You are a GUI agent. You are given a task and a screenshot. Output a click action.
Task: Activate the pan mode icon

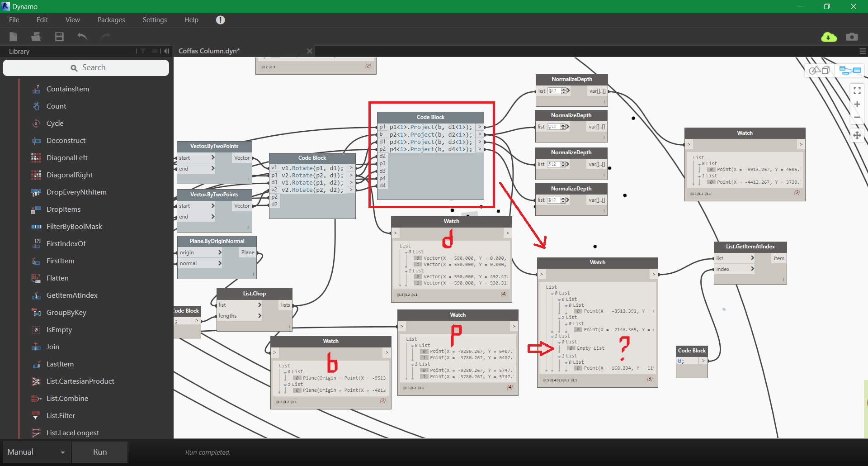tap(857, 135)
